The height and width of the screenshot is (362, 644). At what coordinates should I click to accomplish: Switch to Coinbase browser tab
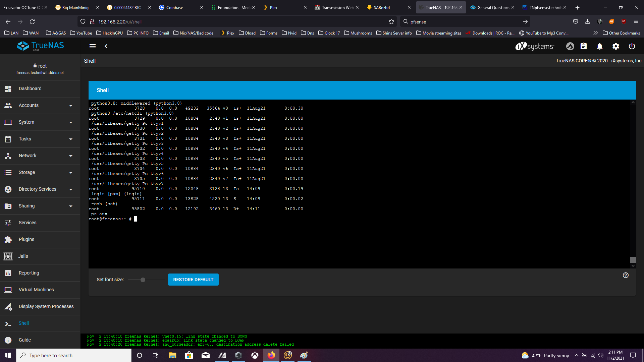[x=180, y=7]
